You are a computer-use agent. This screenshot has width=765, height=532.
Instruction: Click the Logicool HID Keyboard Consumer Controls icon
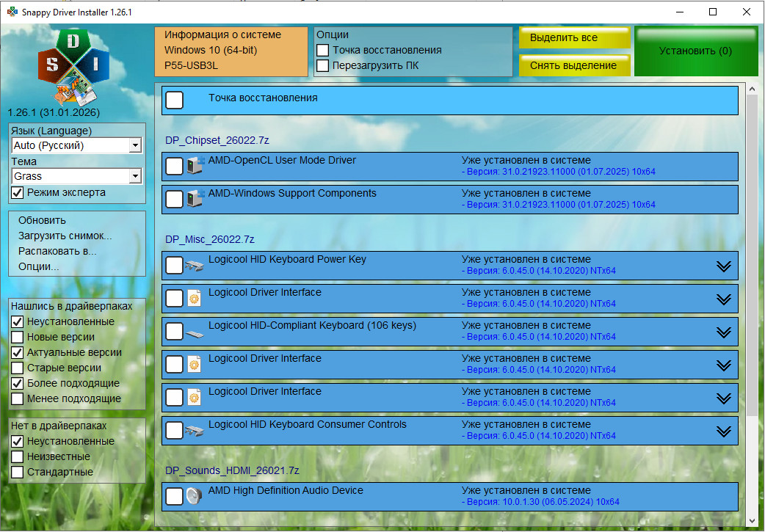[x=195, y=431]
